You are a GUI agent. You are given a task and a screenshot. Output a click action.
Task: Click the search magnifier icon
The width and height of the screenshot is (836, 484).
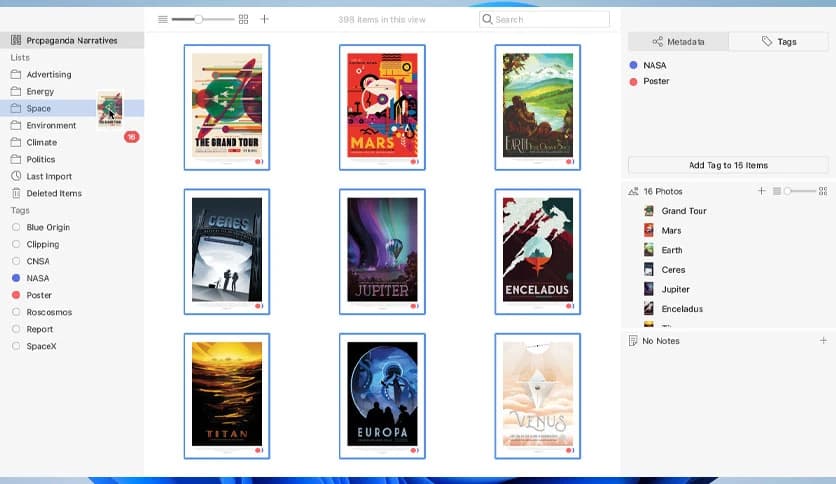pos(487,19)
